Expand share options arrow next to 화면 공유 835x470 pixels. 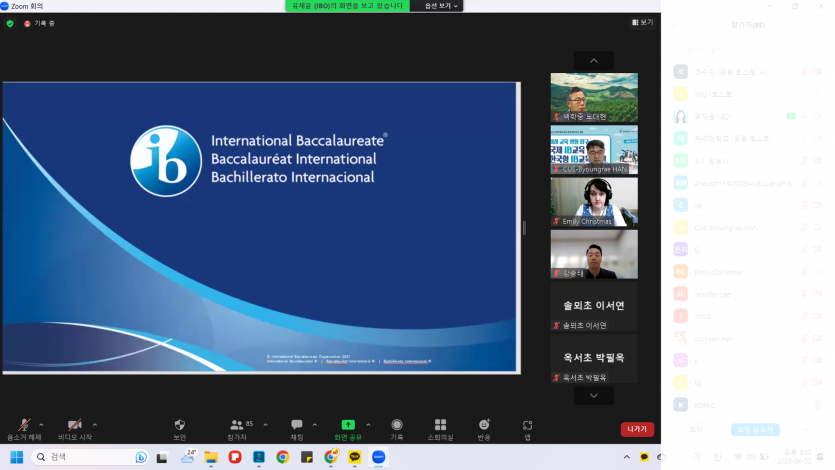click(x=368, y=425)
